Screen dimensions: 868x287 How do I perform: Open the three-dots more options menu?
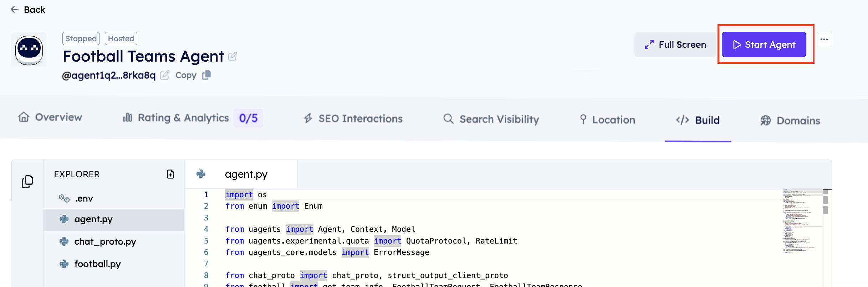click(824, 40)
